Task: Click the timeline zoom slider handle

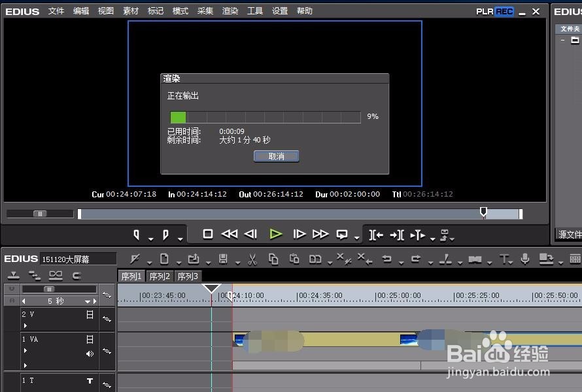Action: 49,289
